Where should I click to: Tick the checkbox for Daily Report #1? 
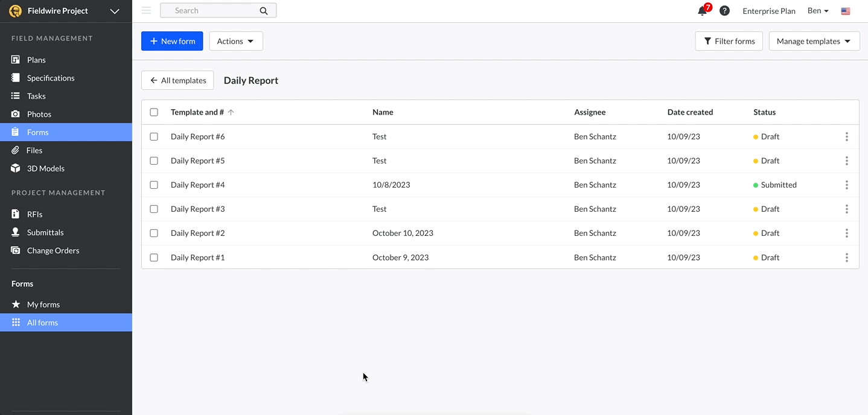[x=154, y=258]
